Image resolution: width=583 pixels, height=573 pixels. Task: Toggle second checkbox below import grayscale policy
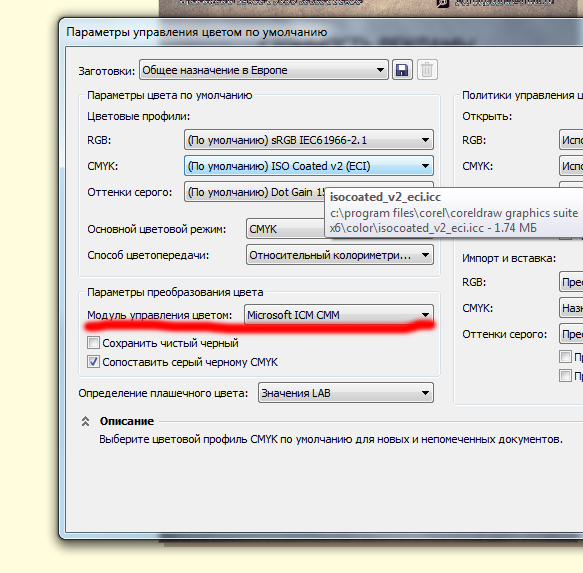(x=565, y=376)
